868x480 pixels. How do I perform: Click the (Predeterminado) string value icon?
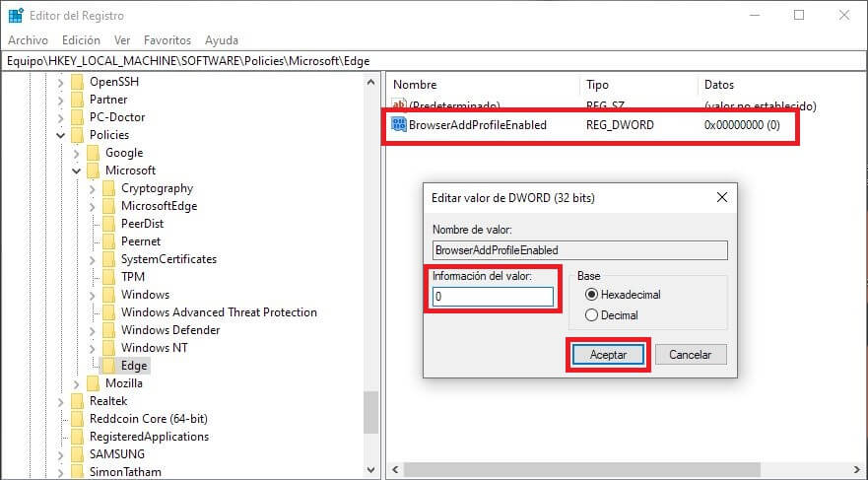399,104
